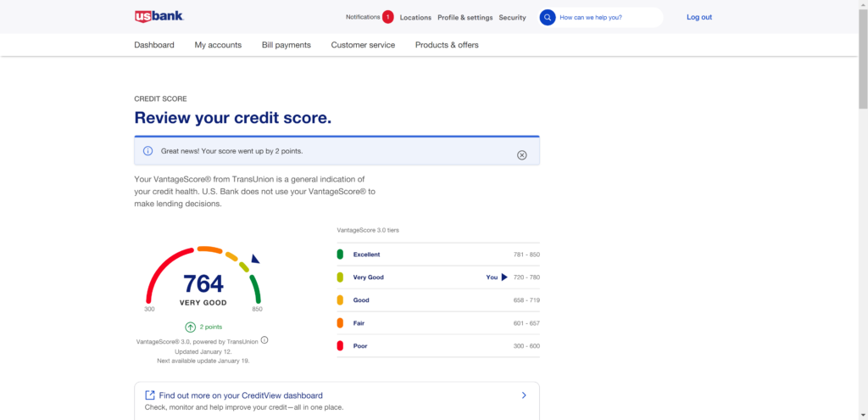
Task: Click the Locations link
Action: point(415,18)
